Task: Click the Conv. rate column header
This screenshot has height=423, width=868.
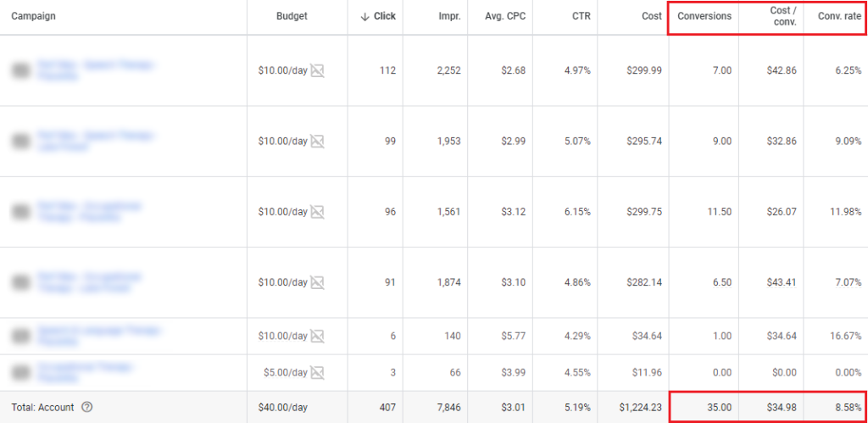Action: [839, 16]
